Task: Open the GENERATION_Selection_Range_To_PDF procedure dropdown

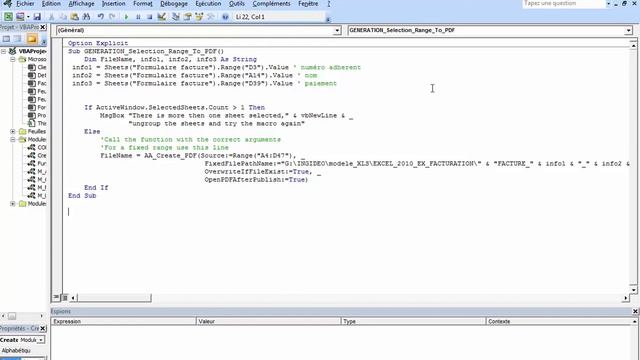Action: [x=629, y=30]
